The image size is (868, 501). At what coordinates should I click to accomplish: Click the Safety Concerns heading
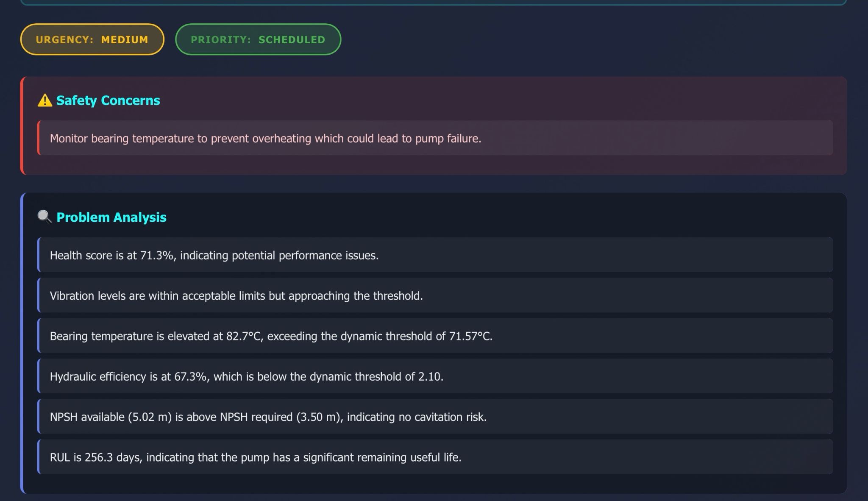[108, 100]
